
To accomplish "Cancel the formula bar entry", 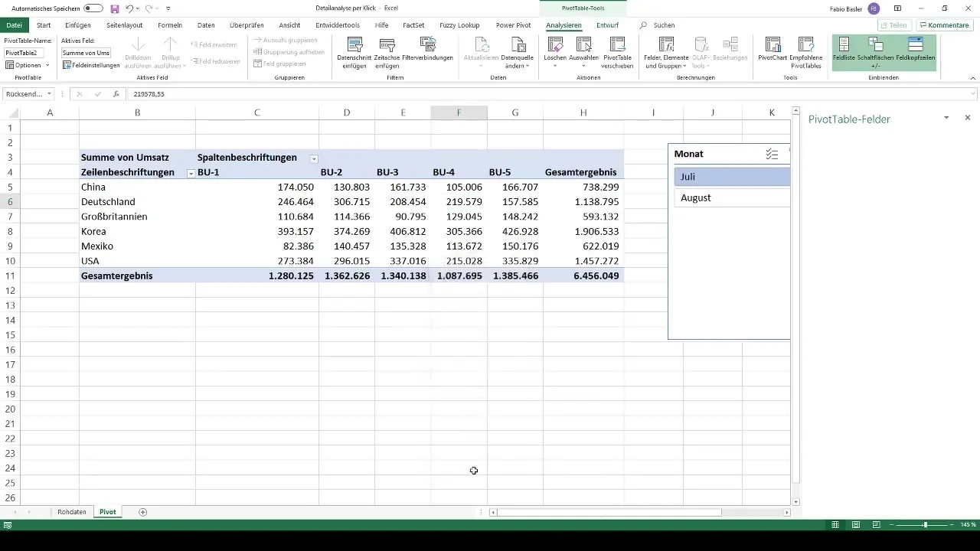I will pos(79,94).
